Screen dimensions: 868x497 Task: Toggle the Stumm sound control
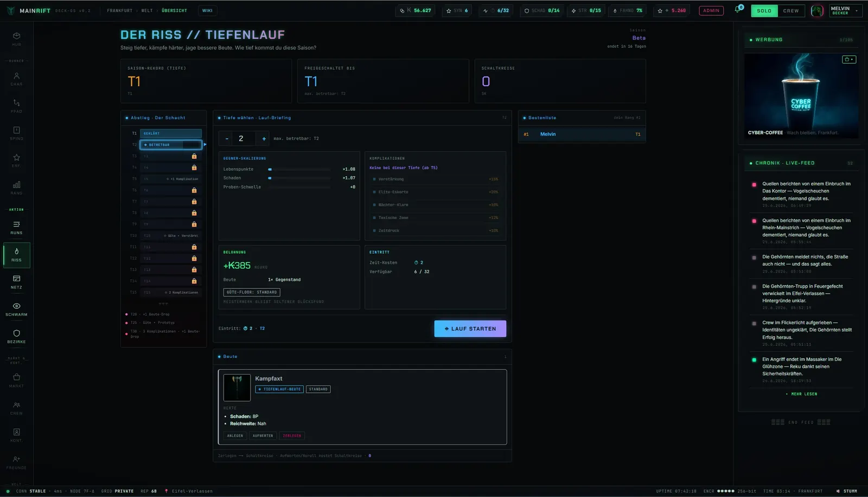point(847,491)
